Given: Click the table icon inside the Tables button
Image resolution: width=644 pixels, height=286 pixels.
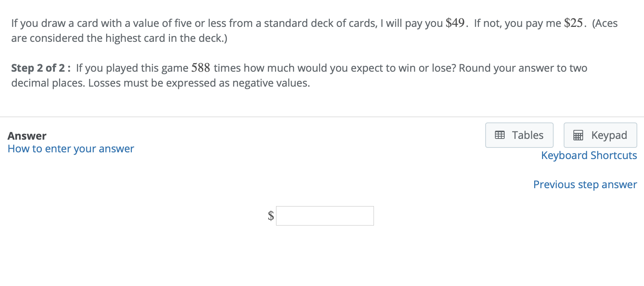Looking at the screenshot, I should pyautogui.click(x=501, y=135).
